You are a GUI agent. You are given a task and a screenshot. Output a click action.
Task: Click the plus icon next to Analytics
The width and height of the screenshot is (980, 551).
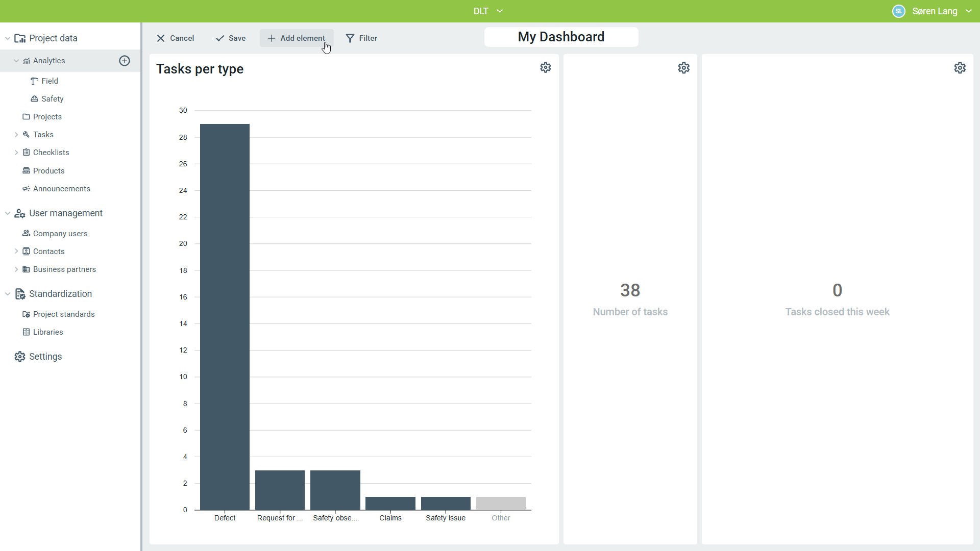click(125, 61)
